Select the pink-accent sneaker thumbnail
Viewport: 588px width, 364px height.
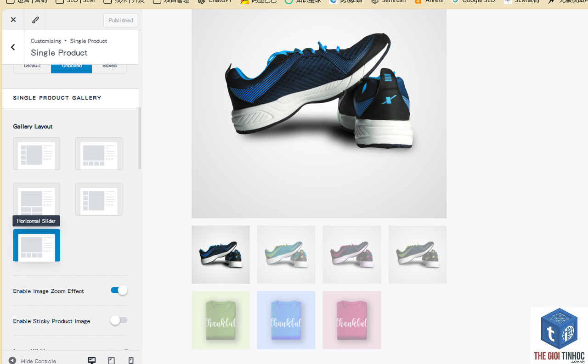(352, 254)
